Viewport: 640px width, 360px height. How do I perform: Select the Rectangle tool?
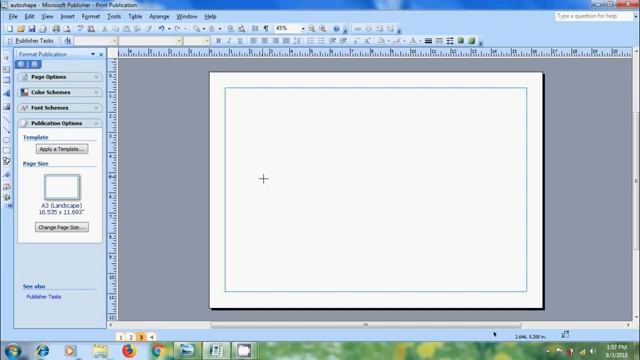point(7,151)
